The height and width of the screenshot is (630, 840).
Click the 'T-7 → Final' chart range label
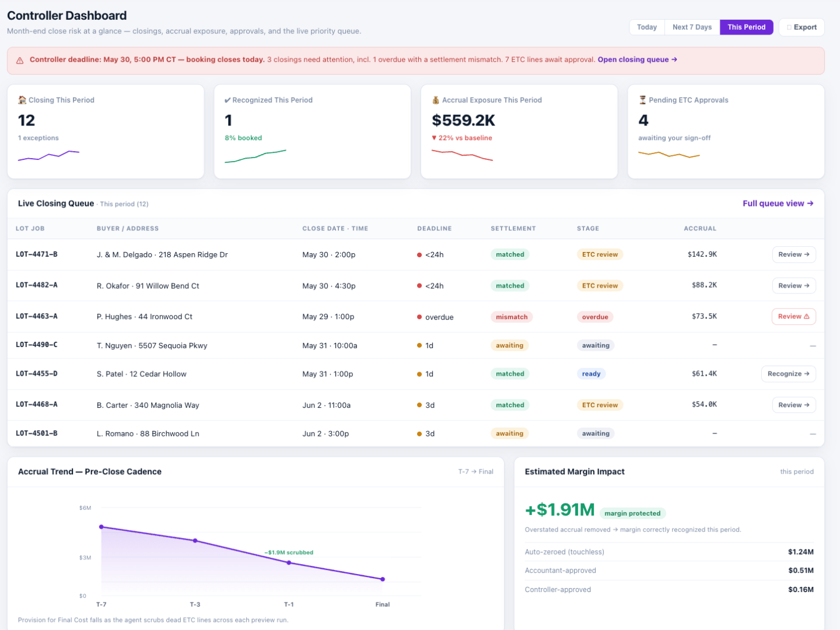pyautogui.click(x=476, y=472)
